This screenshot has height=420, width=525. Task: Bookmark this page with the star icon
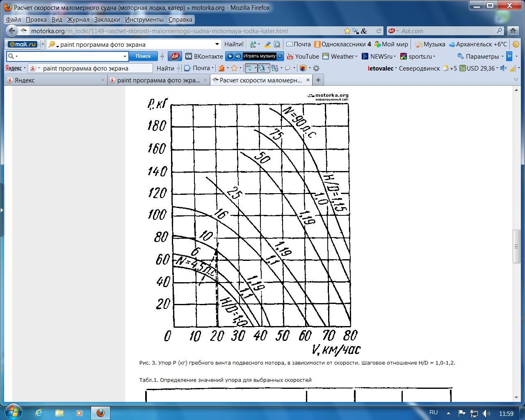tap(347, 31)
